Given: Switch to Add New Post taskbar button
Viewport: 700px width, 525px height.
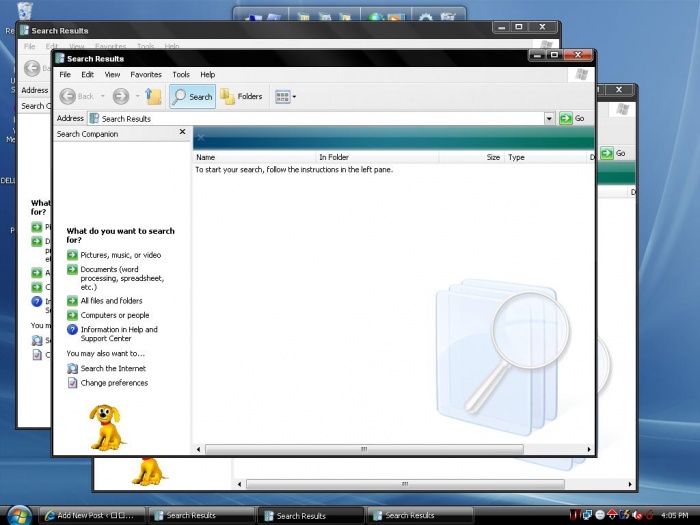Looking at the screenshot, I should click(92, 515).
